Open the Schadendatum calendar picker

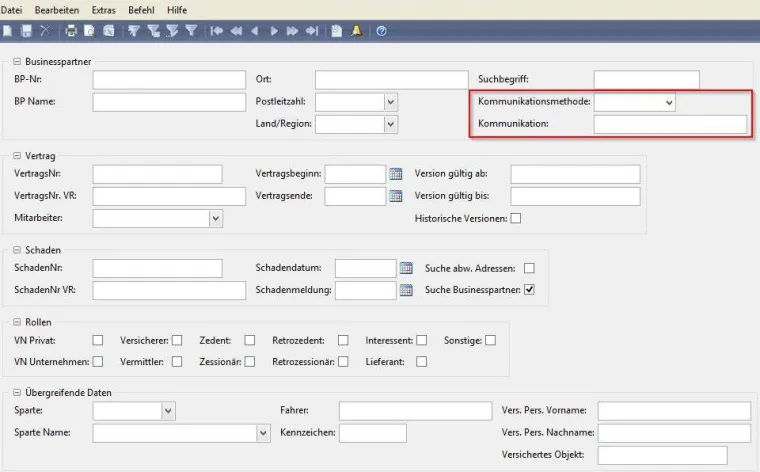pos(406,268)
